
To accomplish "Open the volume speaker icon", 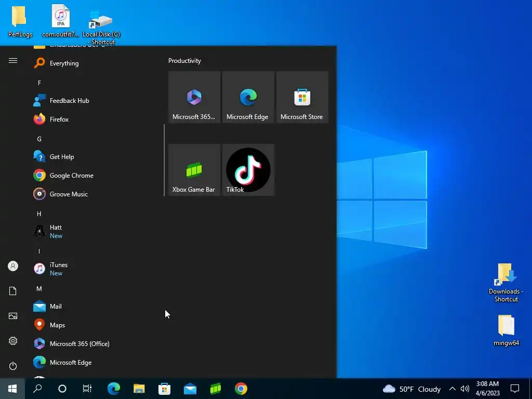I will (465, 389).
